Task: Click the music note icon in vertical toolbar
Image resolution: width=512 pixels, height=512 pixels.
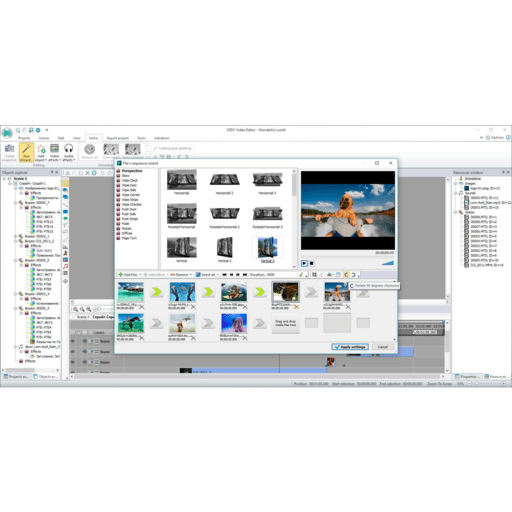Action: pos(65,266)
